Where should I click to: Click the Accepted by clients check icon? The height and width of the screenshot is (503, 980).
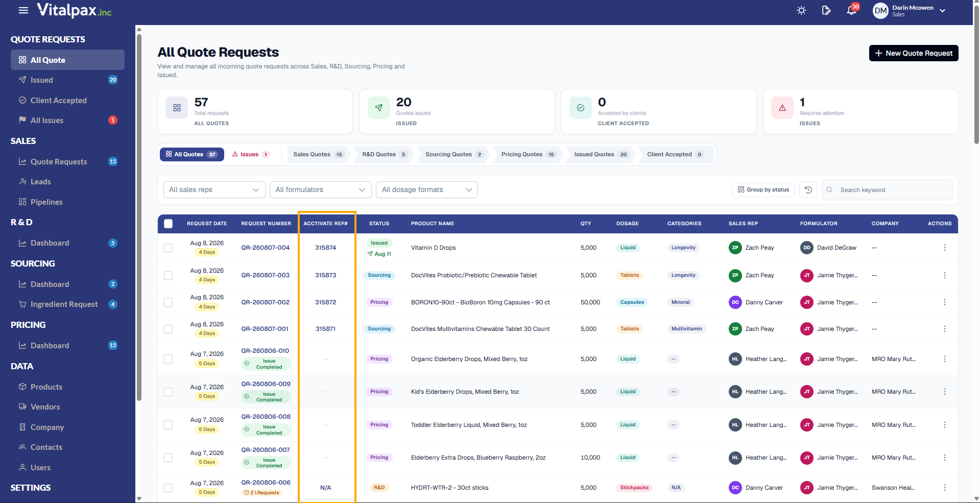[581, 108]
